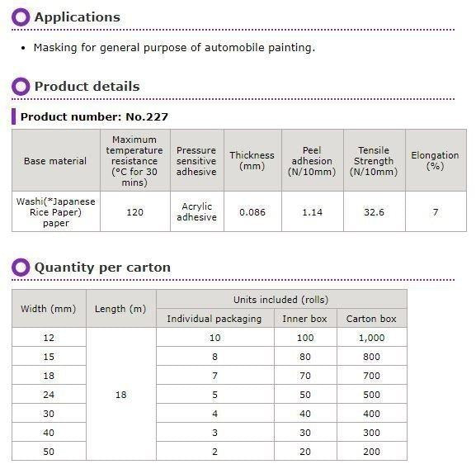Click the Base material column header
The width and height of the screenshot is (476, 469).
tap(56, 160)
